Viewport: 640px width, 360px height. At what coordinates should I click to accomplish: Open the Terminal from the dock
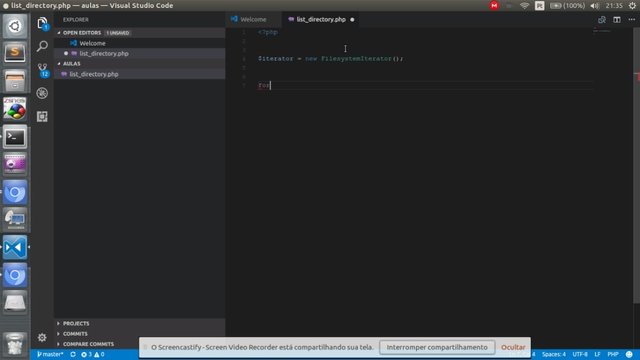[x=15, y=137]
